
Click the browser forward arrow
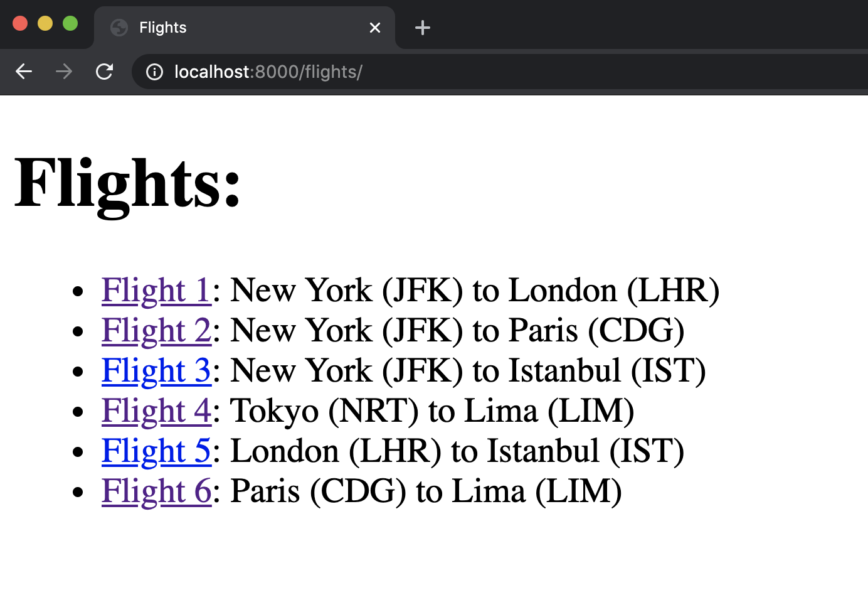click(64, 72)
